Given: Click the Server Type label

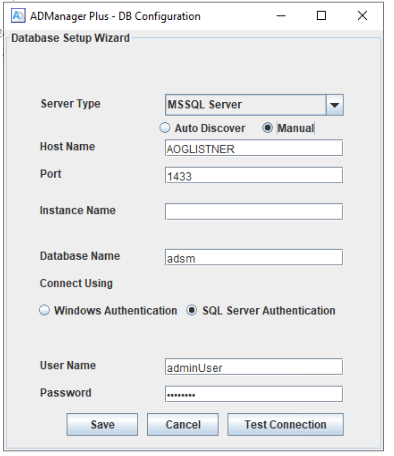Looking at the screenshot, I should (x=70, y=104).
